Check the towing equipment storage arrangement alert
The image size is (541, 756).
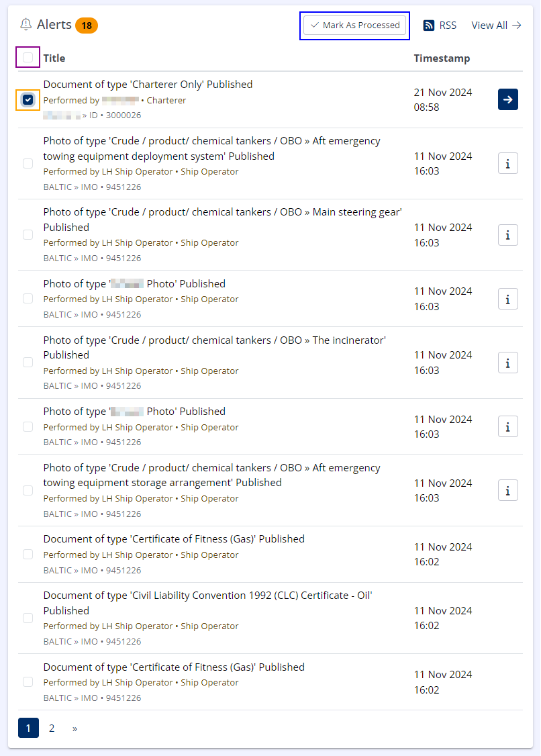28,490
